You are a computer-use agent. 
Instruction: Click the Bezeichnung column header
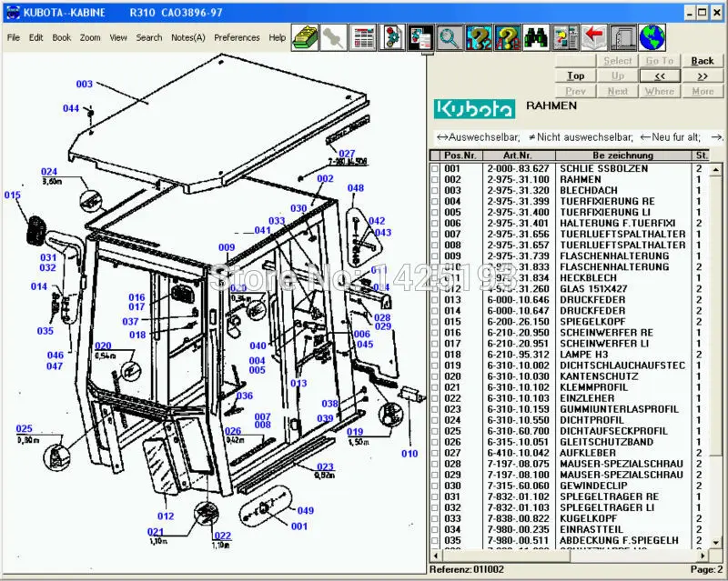coord(623,155)
